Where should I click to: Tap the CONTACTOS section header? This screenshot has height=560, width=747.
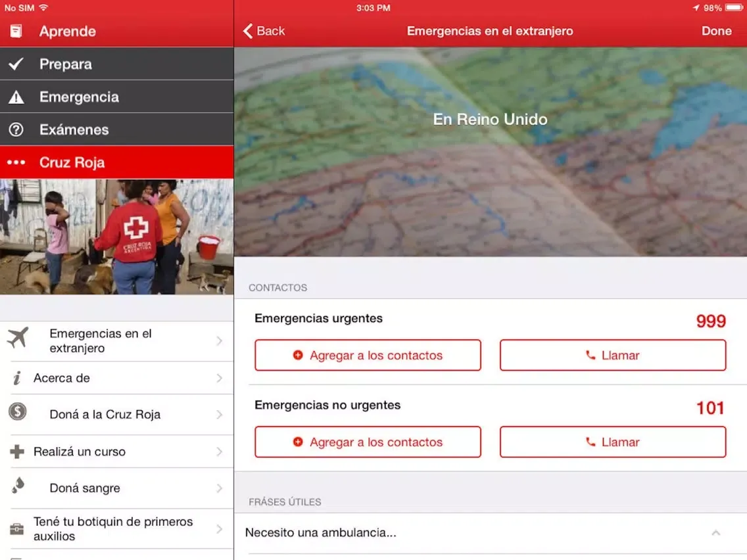[x=277, y=288]
